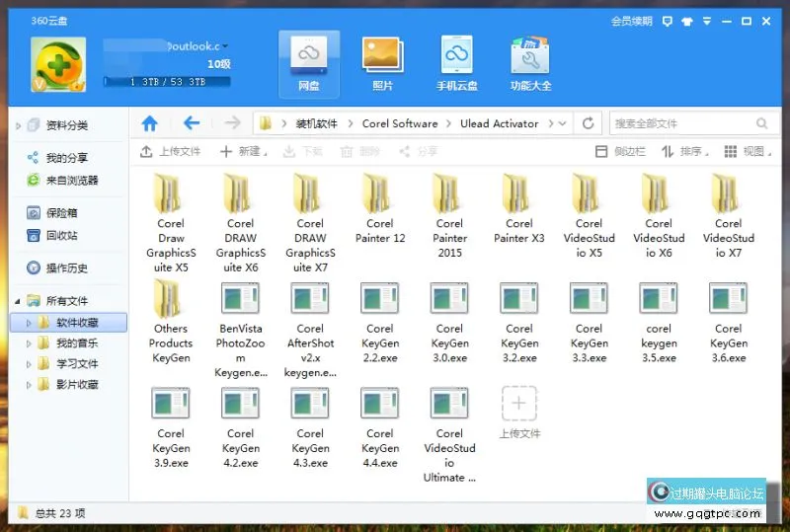
Task: Select Corel KeyGen 4.4.exe file
Action: pyautogui.click(x=380, y=427)
